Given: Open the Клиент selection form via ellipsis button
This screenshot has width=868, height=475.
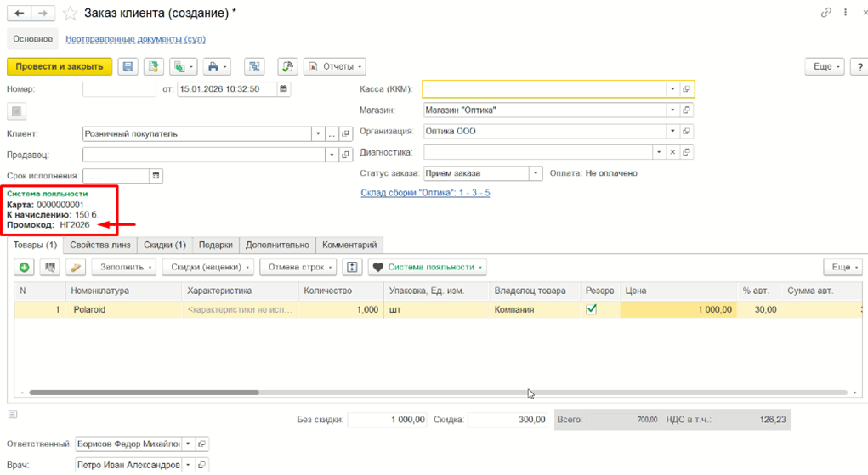Looking at the screenshot, I should (332, 134).
